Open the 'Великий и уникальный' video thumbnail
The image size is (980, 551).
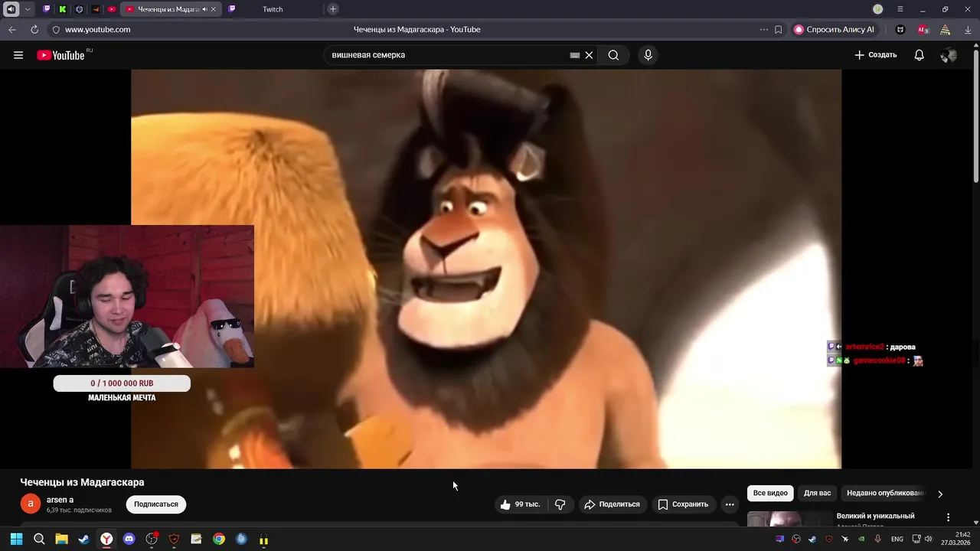click(x=789, y=519)
